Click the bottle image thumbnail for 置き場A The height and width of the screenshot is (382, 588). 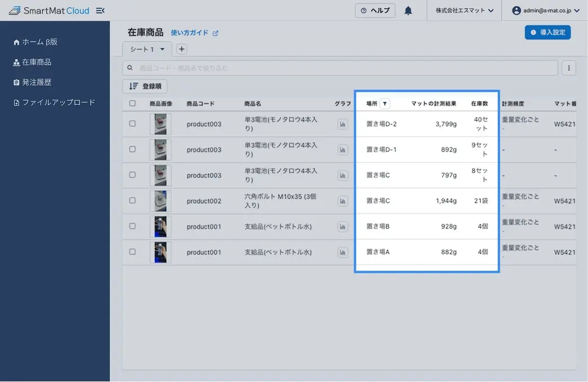click(161, 253)
